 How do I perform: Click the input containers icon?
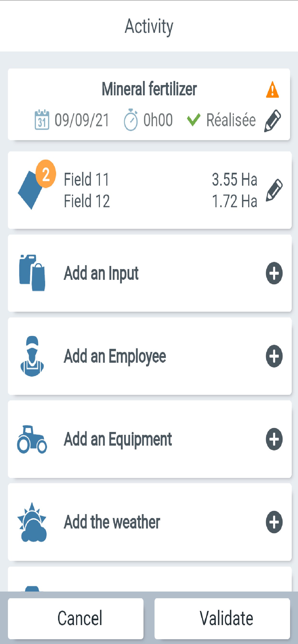click(32, 273)
